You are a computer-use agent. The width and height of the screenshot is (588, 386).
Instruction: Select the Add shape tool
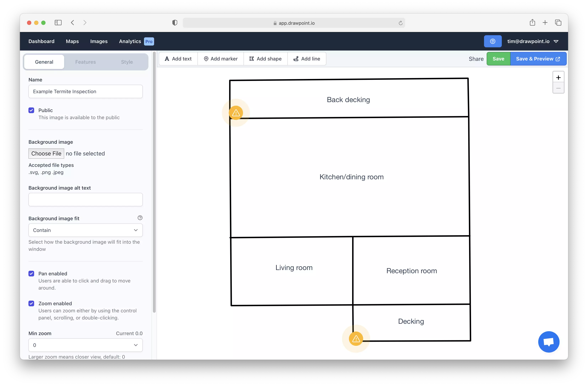tap(265, 59)
